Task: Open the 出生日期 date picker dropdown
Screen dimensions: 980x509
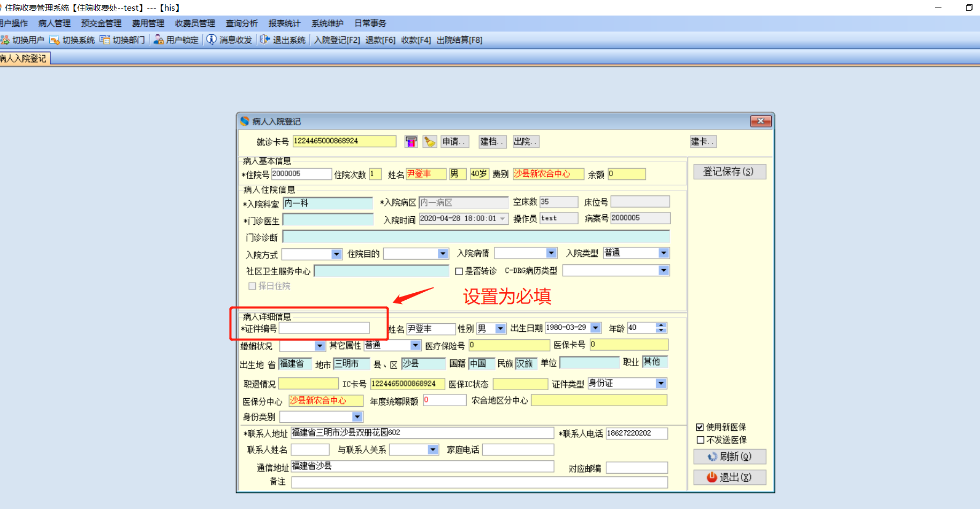Action: coord(596,328)
